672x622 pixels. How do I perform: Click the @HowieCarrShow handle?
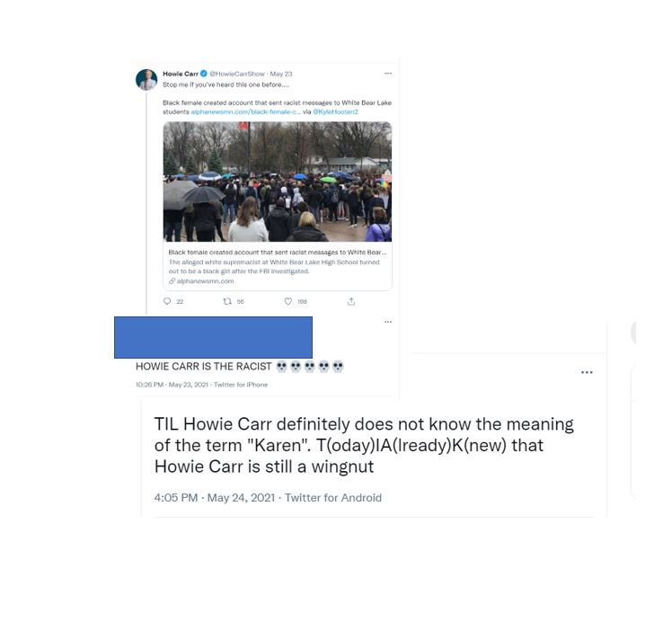coord(237,74)
